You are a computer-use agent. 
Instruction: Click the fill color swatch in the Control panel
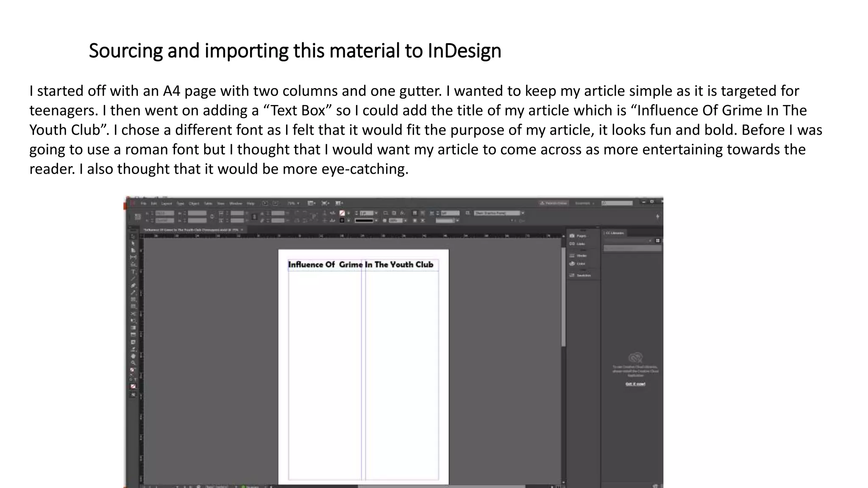click(342, 213)
